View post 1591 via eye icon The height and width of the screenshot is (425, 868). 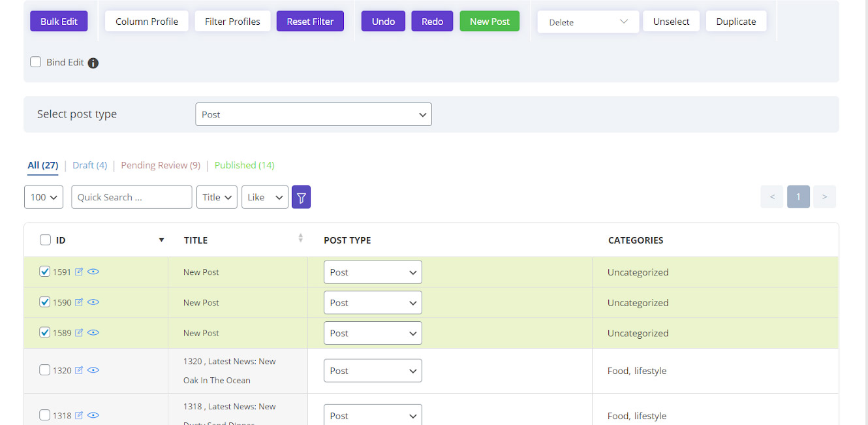click(x=93, y=272)
